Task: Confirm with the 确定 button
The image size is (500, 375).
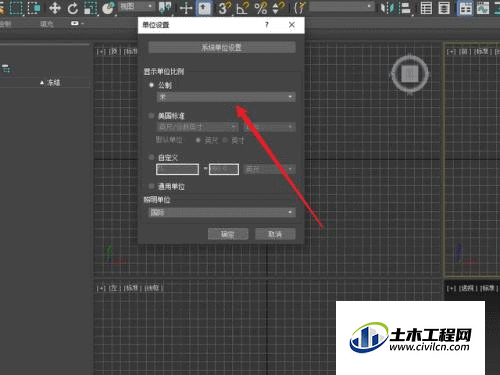Action: [x=228, y=234]
